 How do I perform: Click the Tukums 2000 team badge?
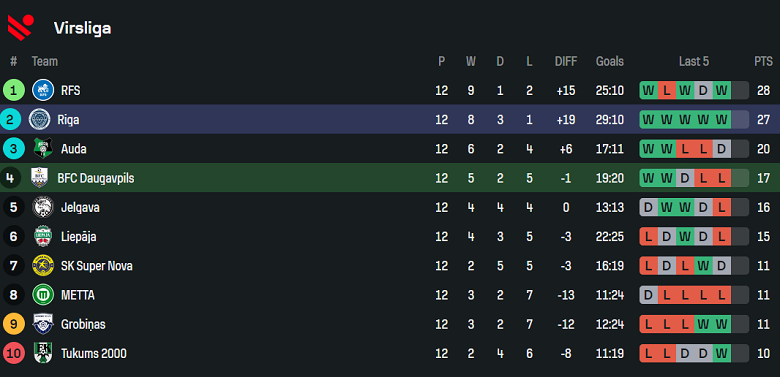click(43, 353)
